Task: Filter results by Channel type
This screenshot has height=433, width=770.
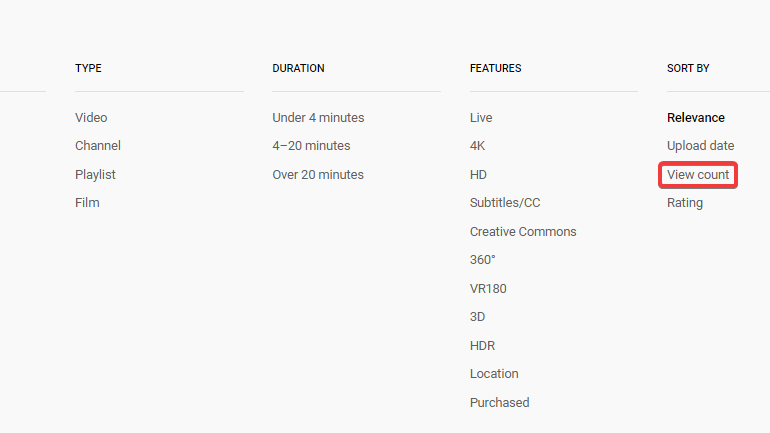Action: coord(98,146)
